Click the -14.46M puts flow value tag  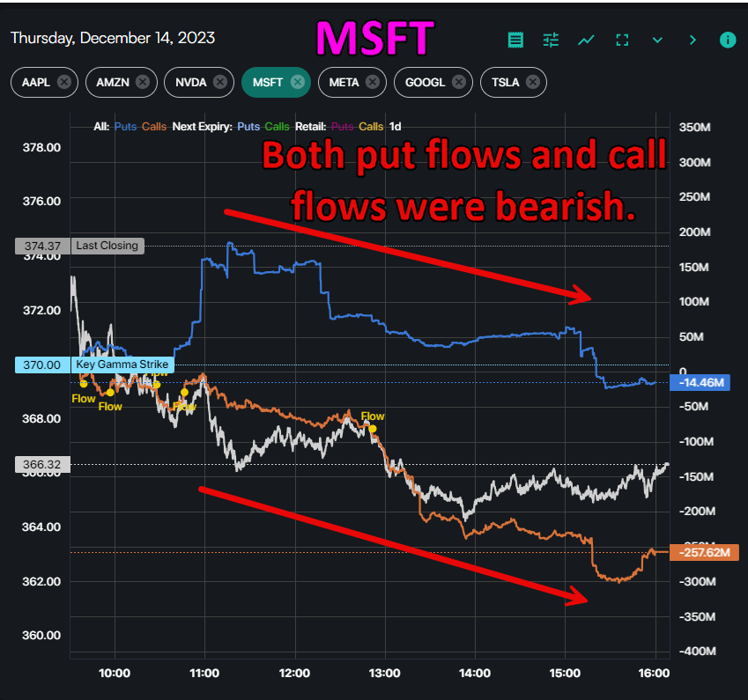pos(700,382)
